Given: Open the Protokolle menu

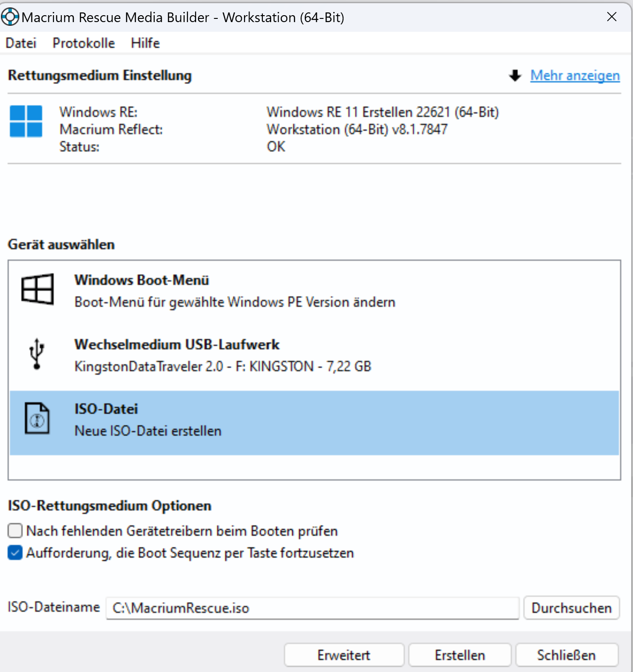Looking at the screenshot, I should point(83,43).
